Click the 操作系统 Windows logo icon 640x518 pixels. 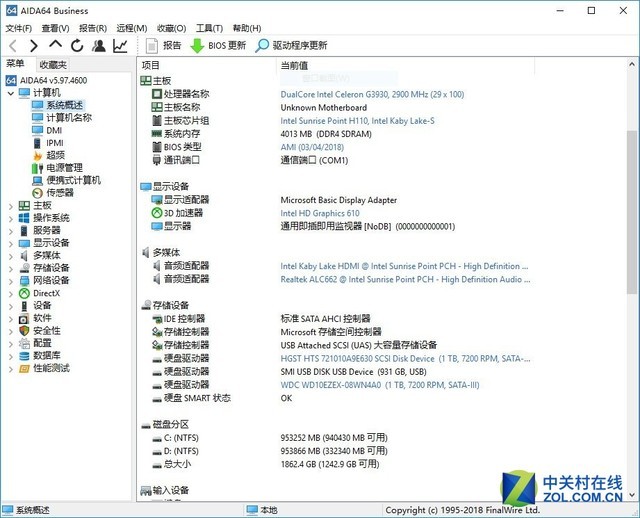tap(24, 218)
